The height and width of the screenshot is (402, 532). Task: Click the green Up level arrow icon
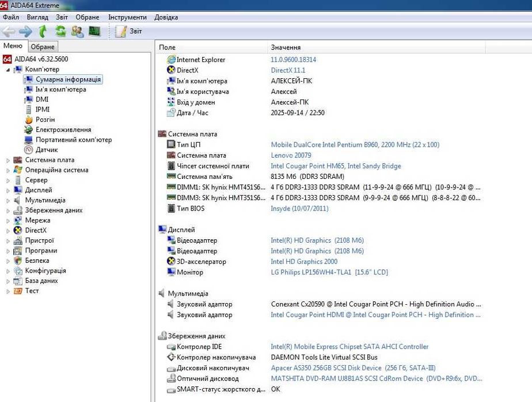43,32
